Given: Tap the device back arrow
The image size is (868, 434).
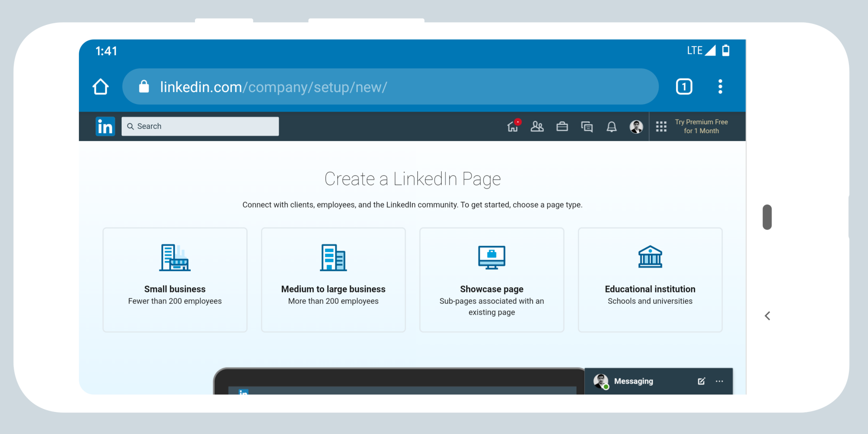Looking at the screenshot, I should (767, 316).
